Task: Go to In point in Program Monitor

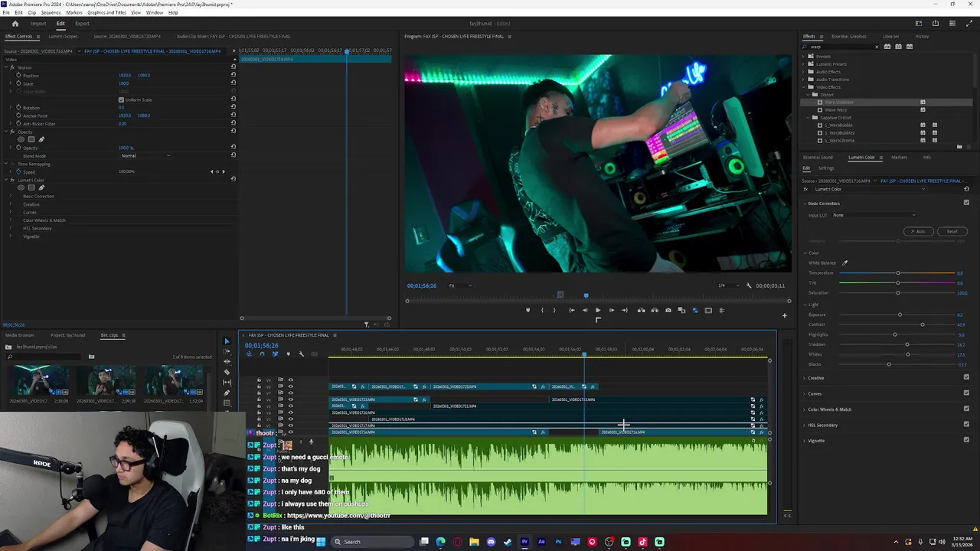Action: coord(571,310)
